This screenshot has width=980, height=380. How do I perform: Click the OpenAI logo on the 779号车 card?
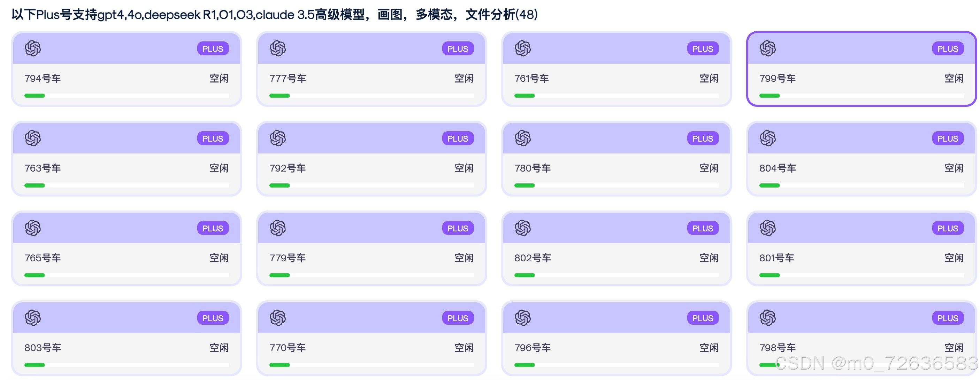coord(278,228)
